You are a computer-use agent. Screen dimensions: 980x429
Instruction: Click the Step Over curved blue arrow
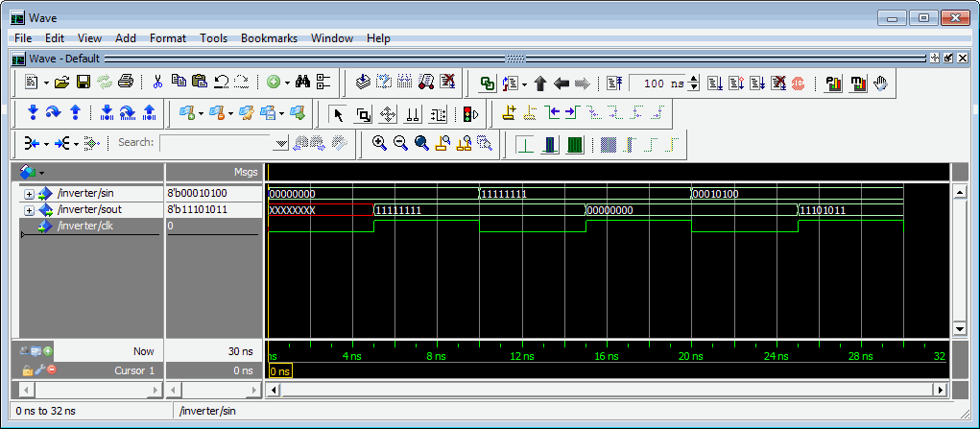(54, 113)
